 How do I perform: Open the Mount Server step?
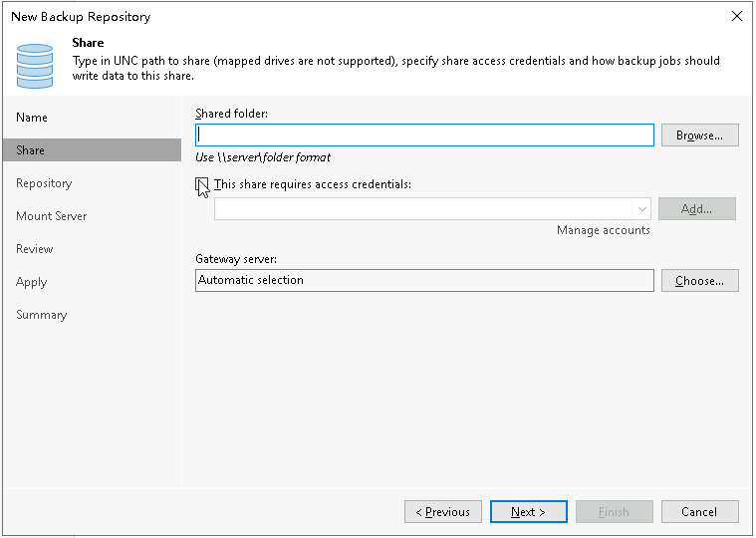click(x=51, y=216)
